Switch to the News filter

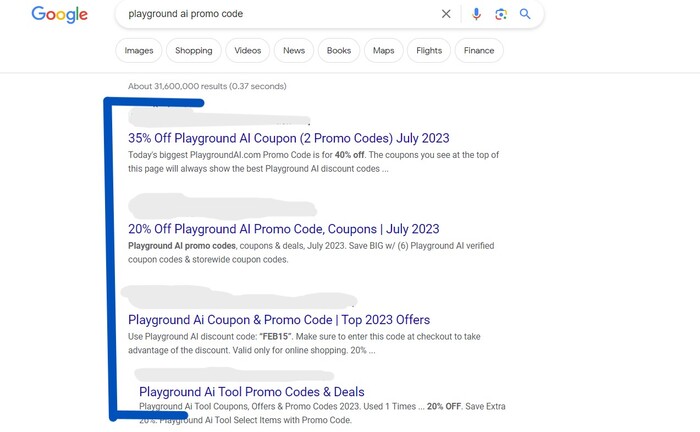(x=294, y=50)
